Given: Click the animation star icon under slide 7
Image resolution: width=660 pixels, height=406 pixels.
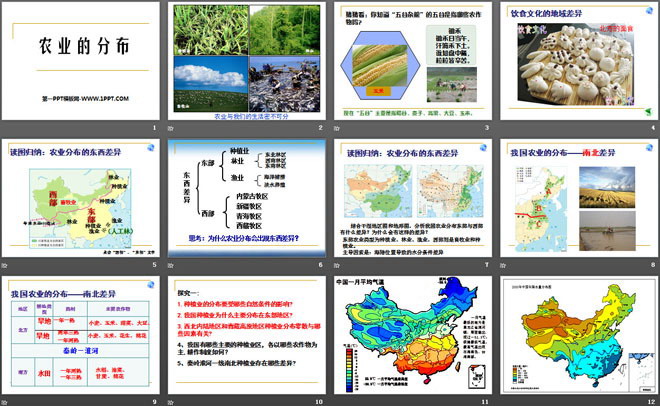Looking at the screenshot, I should (x=337, y=265).
